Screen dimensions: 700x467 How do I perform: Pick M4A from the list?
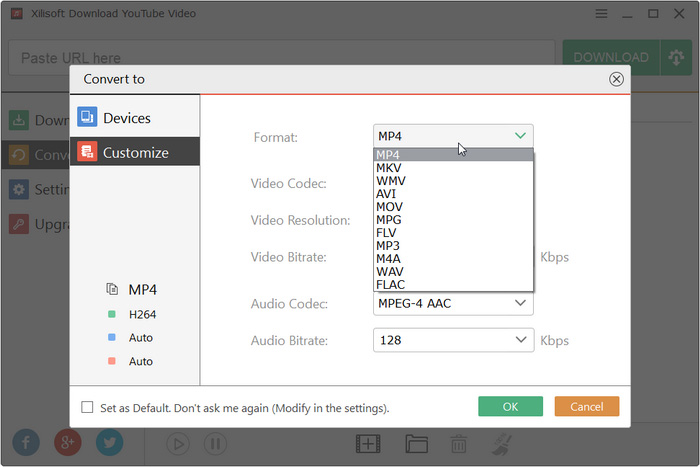click(453, 259)
